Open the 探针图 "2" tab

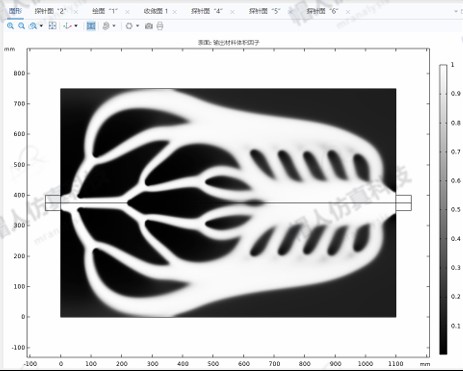click(x=50, y=11)
